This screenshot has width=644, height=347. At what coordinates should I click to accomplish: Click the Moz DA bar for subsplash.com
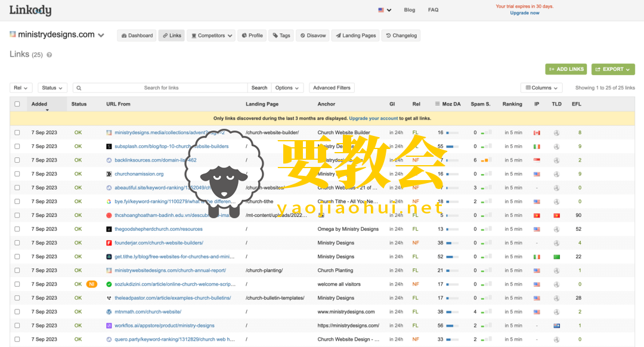click(x=452, y=147)
